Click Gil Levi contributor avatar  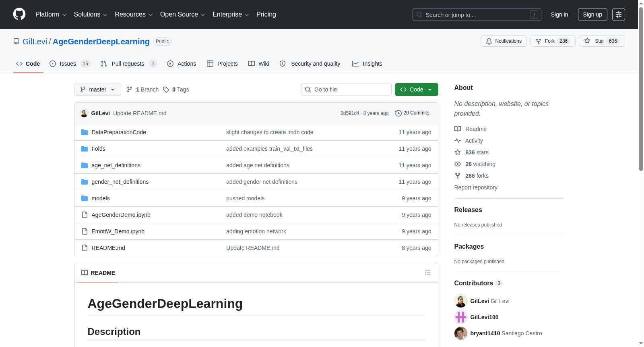tap(461, 301)
